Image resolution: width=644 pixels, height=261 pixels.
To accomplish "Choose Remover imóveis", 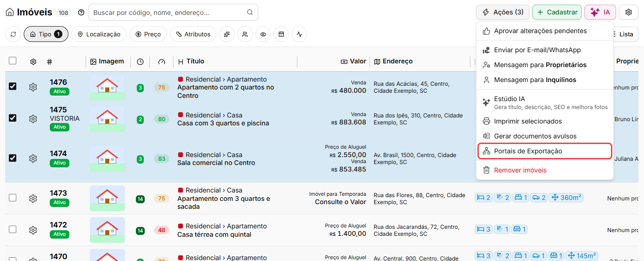I will click(545, 170).
